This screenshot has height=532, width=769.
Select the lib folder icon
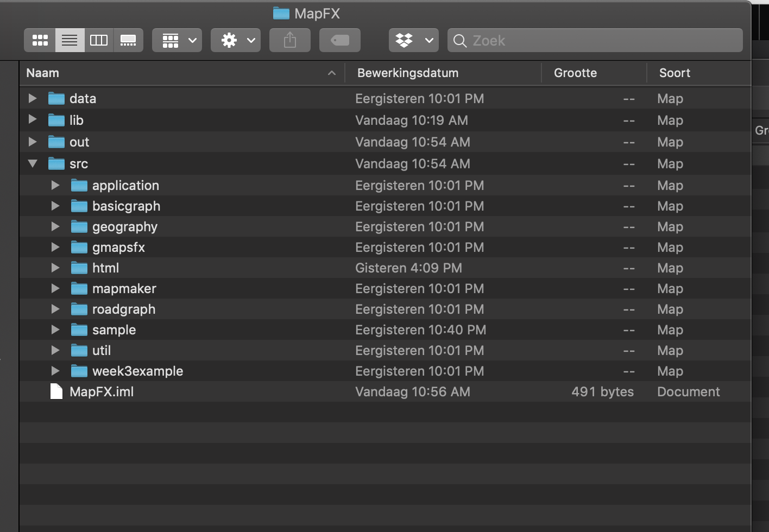click(56, 120)
